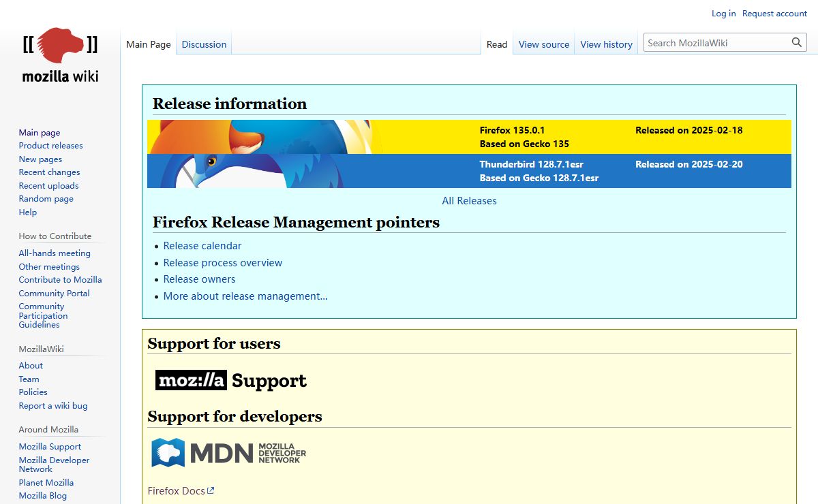
Task: Open Report a wiki bug link
Action: coord(53,406)
